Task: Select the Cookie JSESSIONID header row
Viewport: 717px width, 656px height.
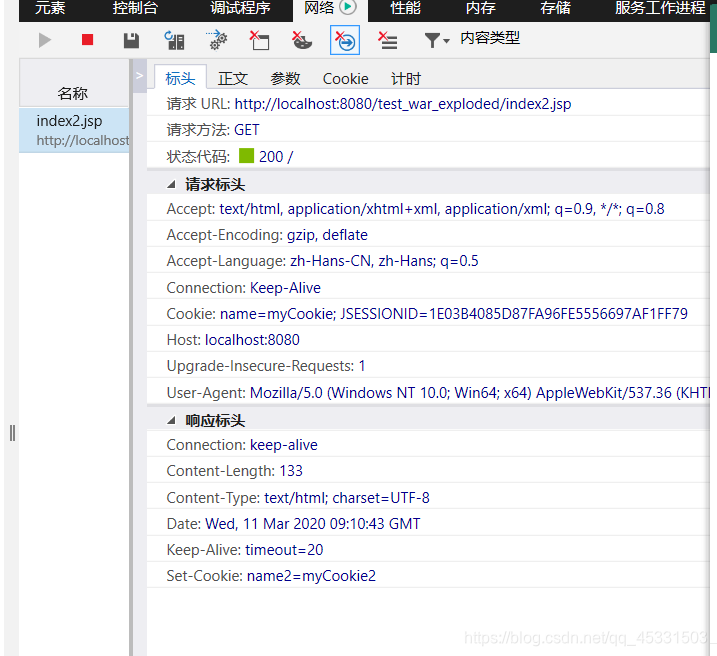Action: pos(428,314)
